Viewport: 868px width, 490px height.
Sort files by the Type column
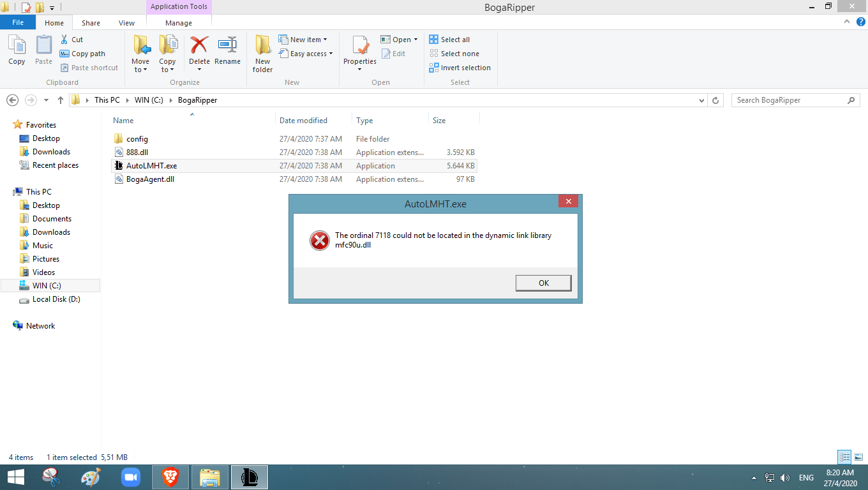(x=364, y=121)
